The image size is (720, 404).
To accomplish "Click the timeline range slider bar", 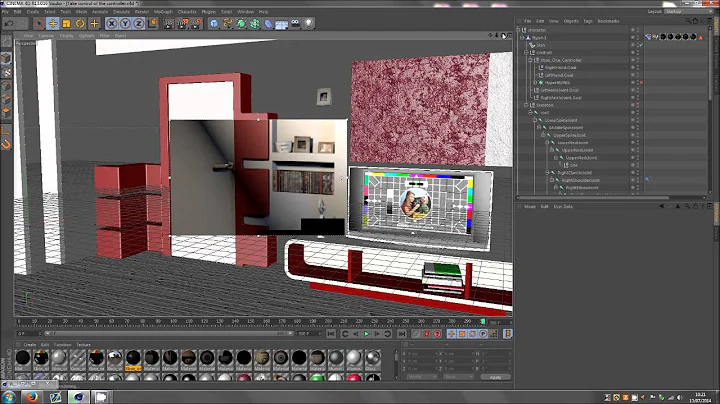I will click(x=169, y=333).
